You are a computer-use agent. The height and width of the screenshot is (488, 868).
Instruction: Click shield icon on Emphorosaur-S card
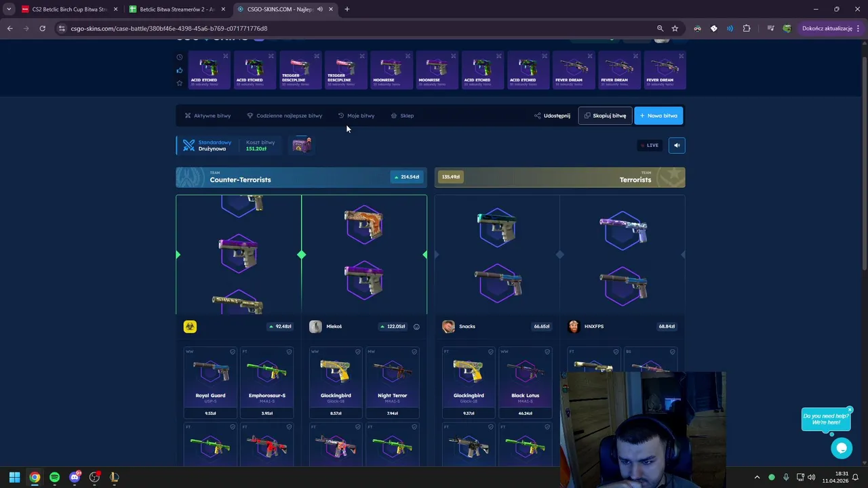(289, 352)
